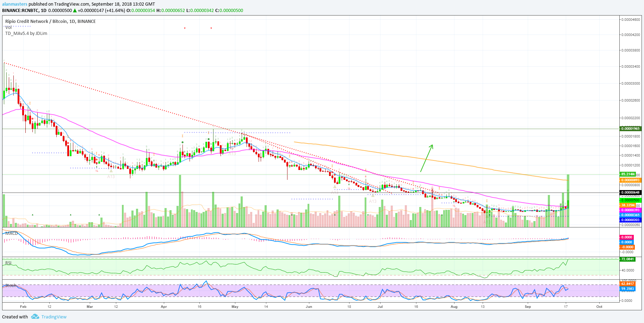Viewport: 644px width, 323px height.
Task: Click the open price O:0.00000354
Action: point(141,11)
